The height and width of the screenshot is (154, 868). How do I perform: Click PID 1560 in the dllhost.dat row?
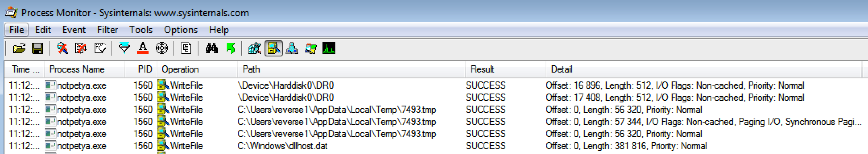pos(143,146)
